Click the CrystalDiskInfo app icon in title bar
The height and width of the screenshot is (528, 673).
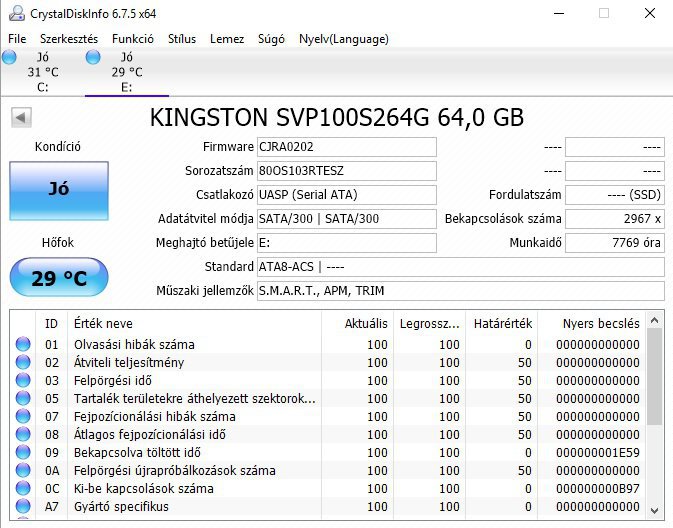pyautogui.click(x=17, y=13)
